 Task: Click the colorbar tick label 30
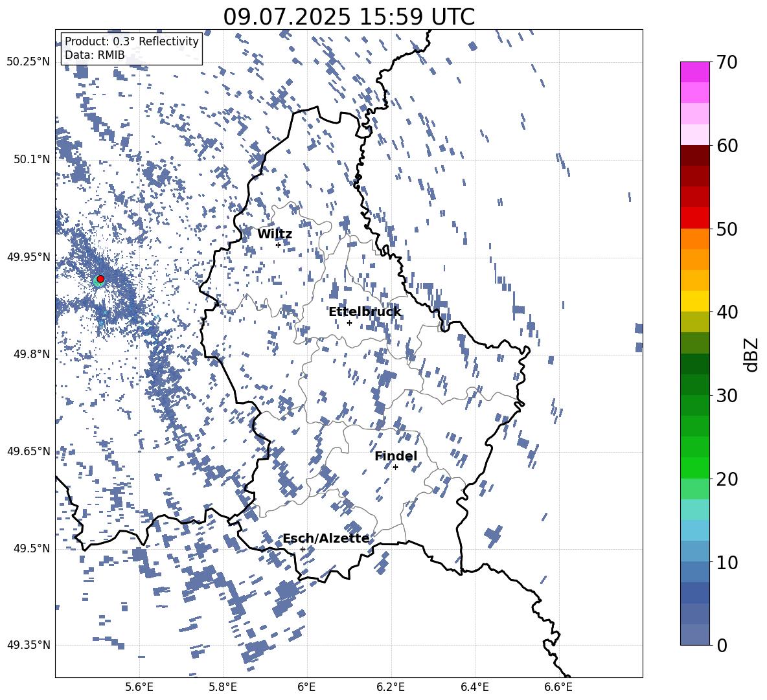[x=727, y=396]
